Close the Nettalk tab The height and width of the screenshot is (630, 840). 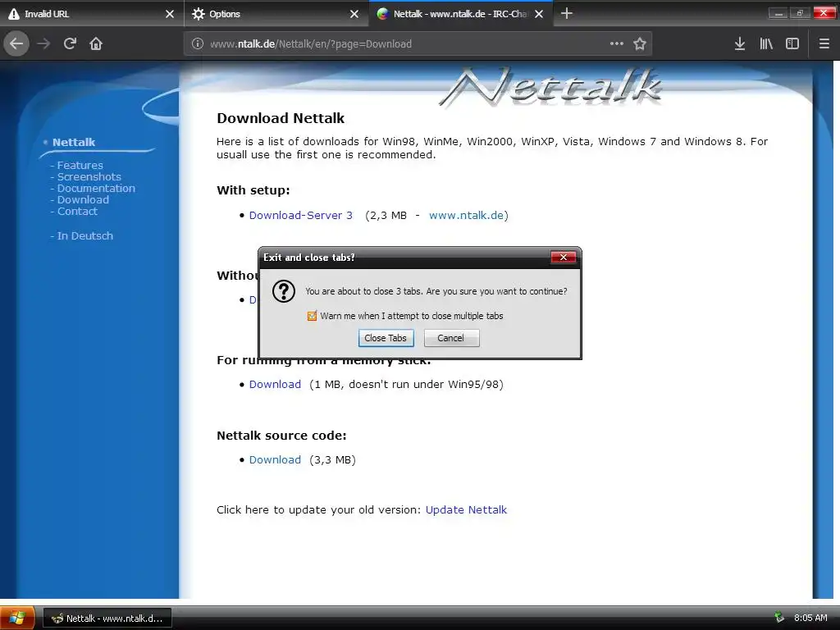539,14
